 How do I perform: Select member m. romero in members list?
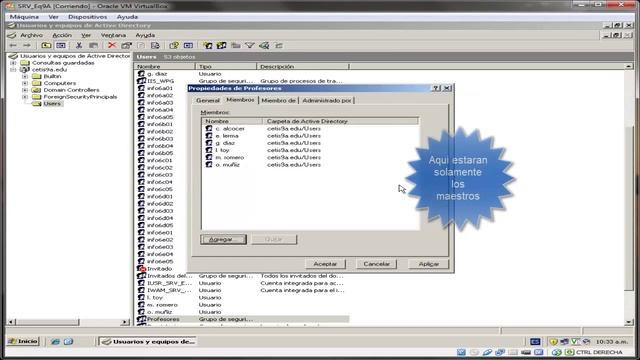pyautogui.click(x=229, y=158)
